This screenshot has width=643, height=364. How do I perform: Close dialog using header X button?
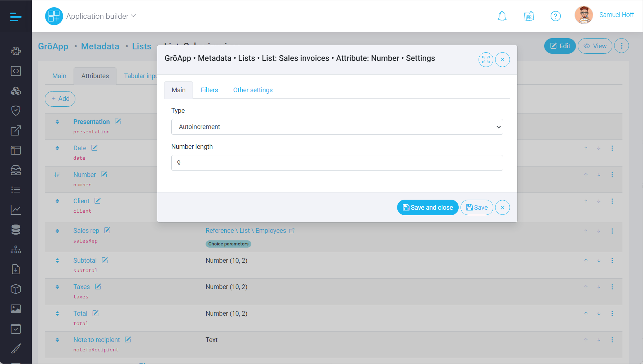[x=502, y=60]
